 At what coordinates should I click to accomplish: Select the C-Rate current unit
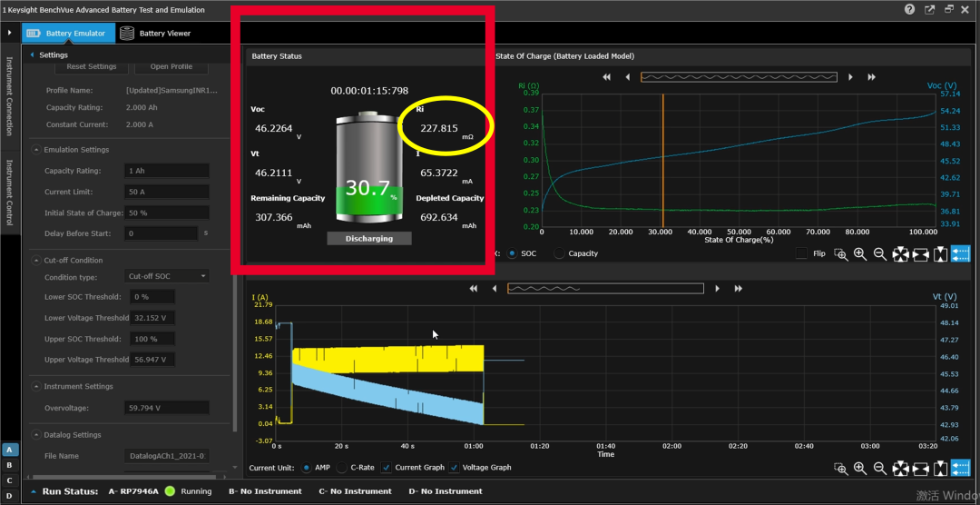(342, 467)
